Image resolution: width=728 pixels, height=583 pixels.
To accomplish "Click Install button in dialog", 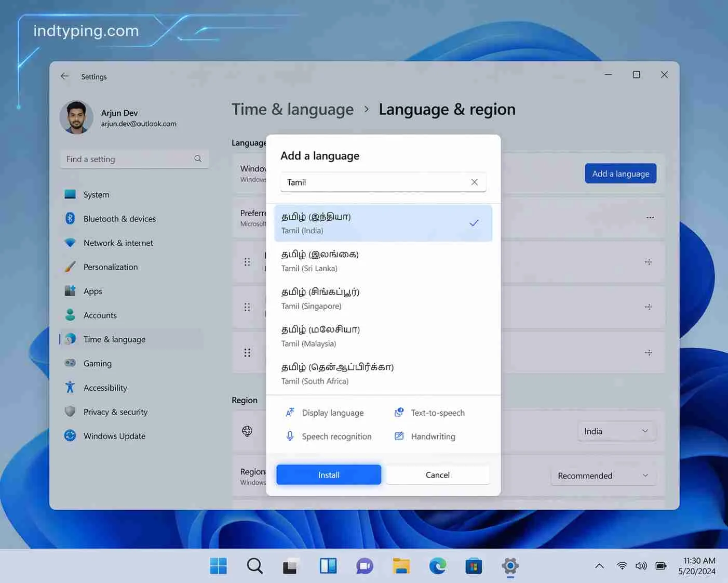I will [329, 475].
